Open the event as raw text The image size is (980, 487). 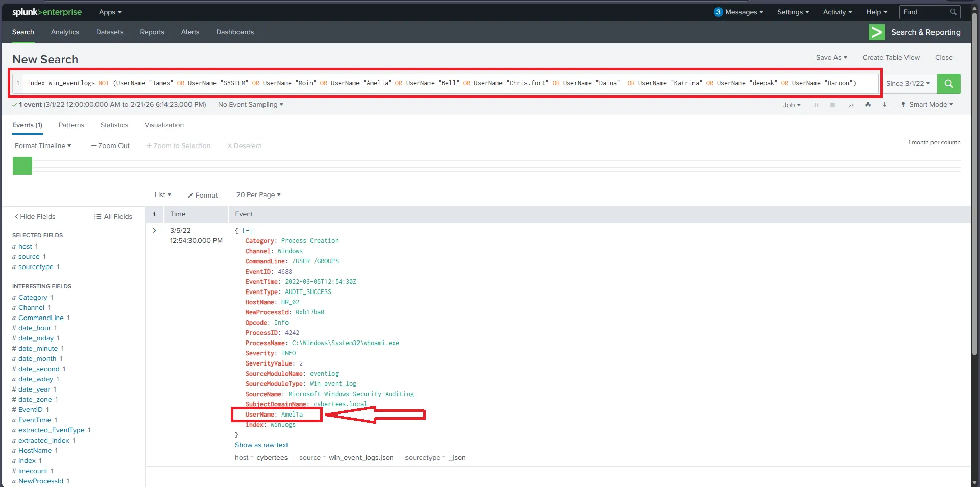[261, 445]
